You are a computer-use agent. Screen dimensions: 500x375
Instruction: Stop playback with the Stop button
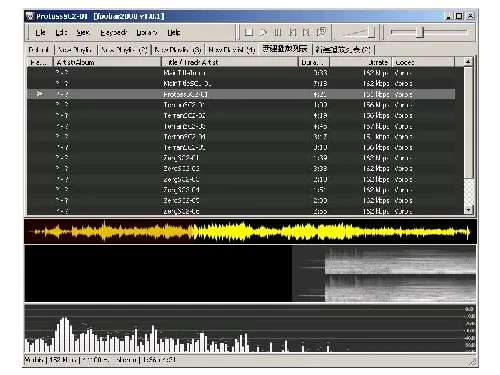(249, 32)
